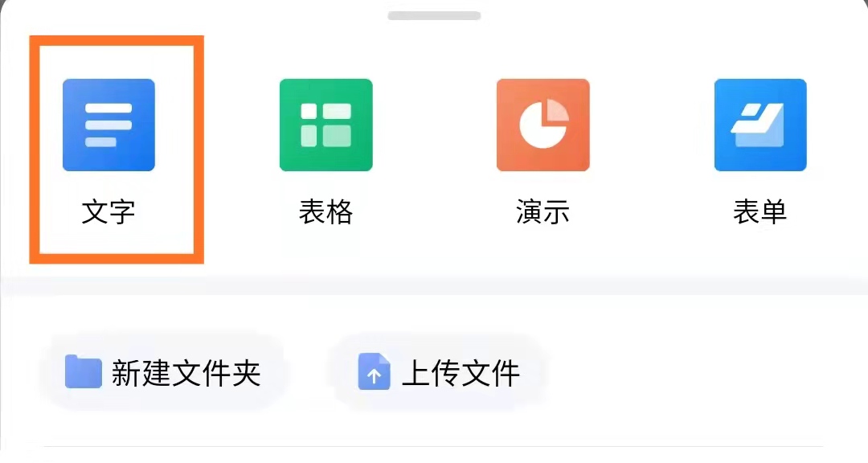Image resolution: width=868 pixels, height=463 pixels.
Task: Click the 新建文件夹 button text
Action: pos(186,373)
